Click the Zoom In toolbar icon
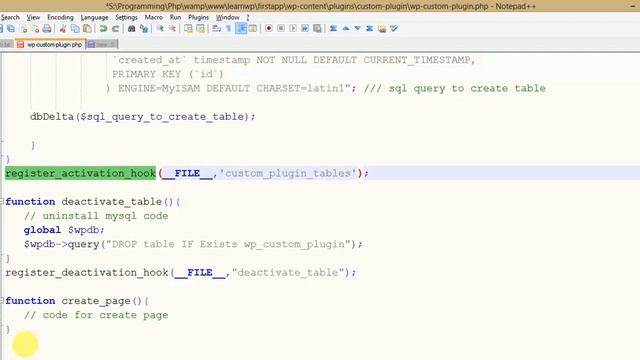The height and width of the screenshot is (360, 640). pyautogui.click(x=160, y=29)
